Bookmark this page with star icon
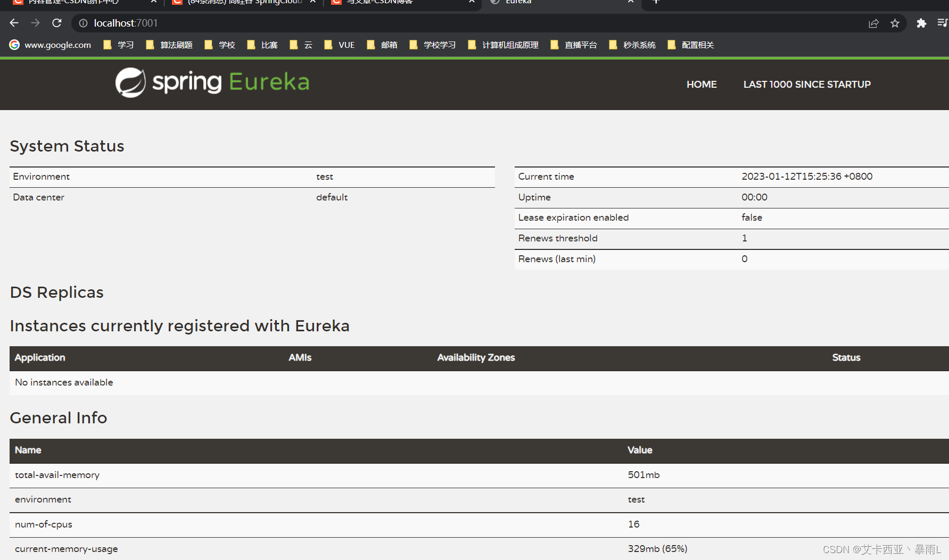The height and width of the screenshot is (560, 949). 895,23
